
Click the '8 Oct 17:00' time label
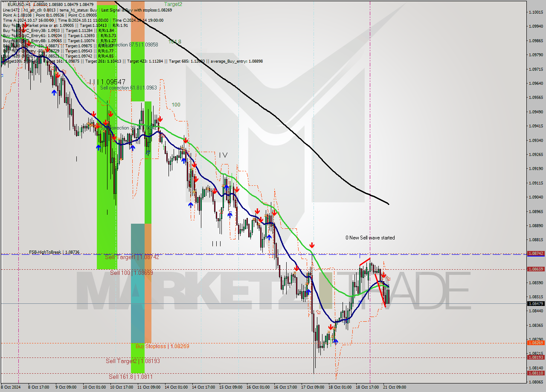pyautogui.click(x=38, y=387)
